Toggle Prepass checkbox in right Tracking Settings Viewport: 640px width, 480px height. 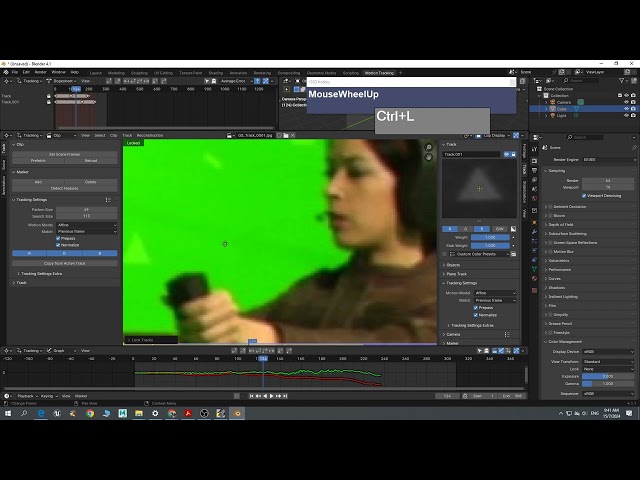(476, 308)
